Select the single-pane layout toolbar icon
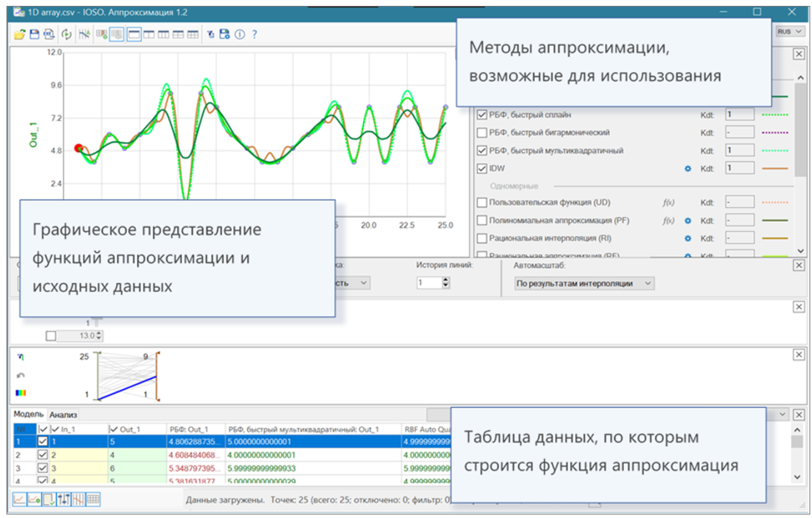 [x=134, y=35]
